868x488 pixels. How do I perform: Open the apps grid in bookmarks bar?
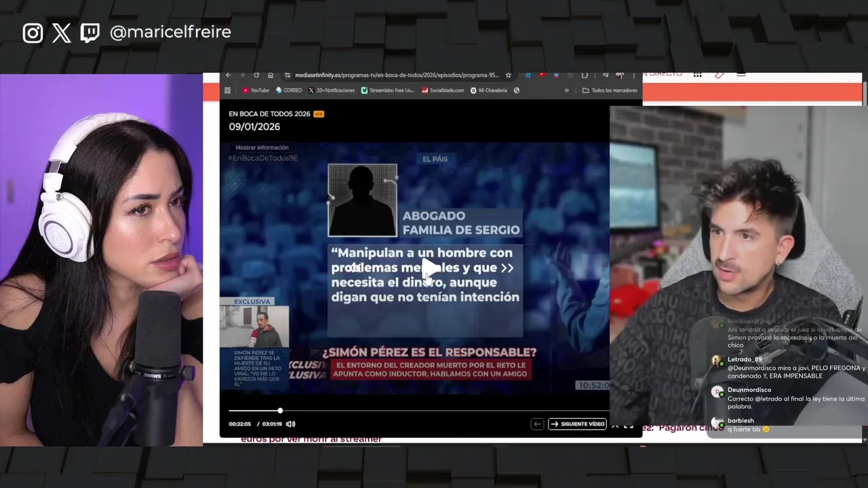click(x=229, y=90)
